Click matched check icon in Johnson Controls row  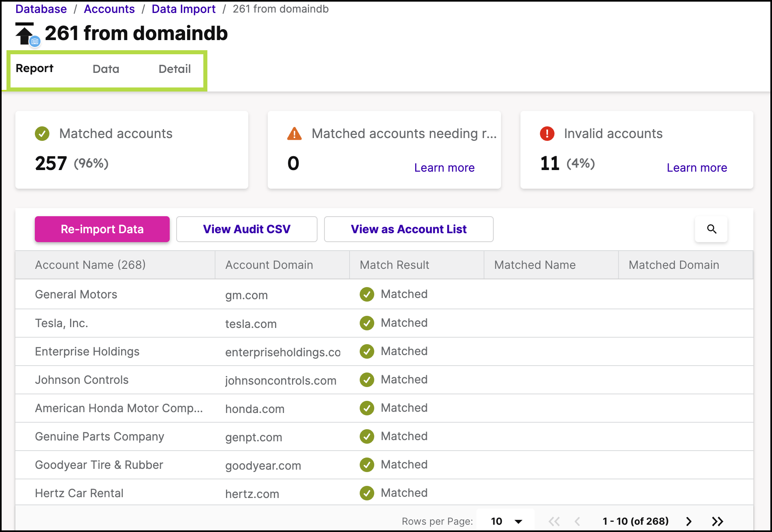coord(367,380)
